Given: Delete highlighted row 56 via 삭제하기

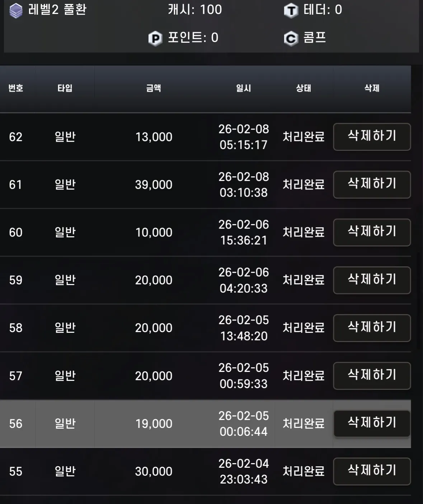Looking at the screenshot, I should click(372, 424).
